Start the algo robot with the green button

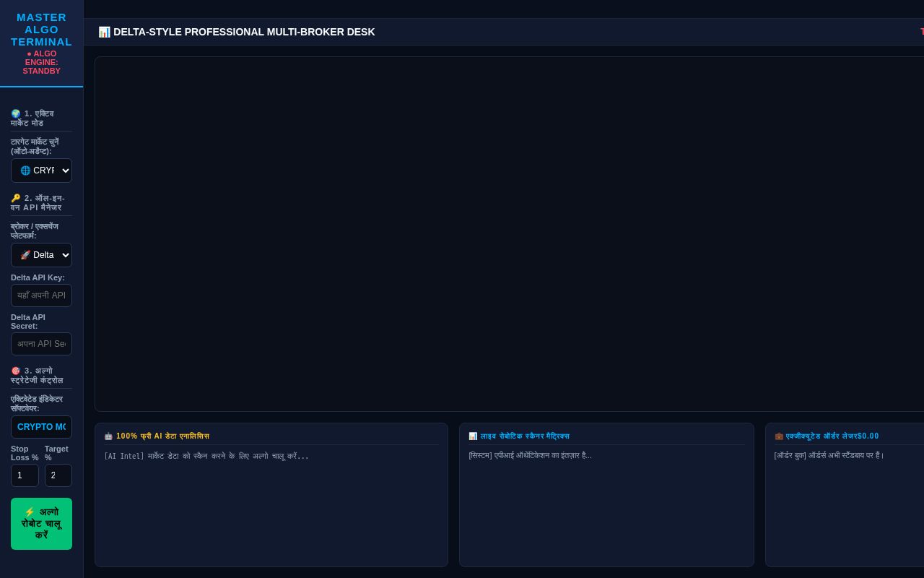click(41, 524)
